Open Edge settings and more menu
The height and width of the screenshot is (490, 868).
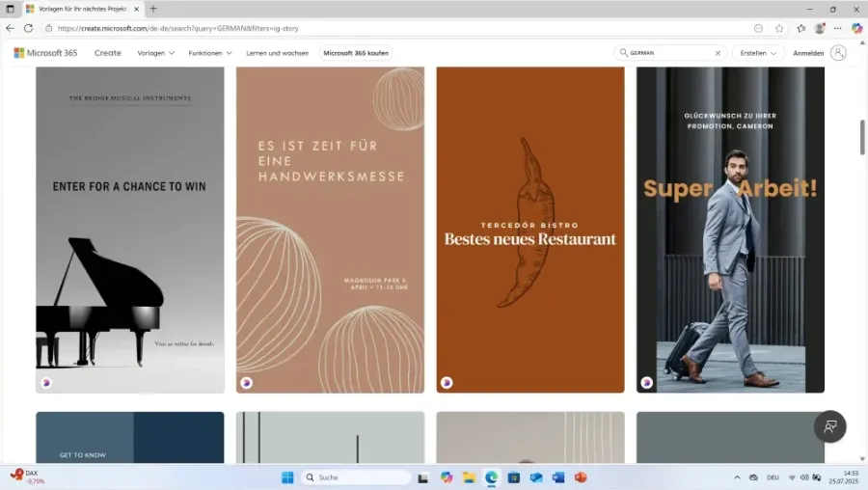[x=837, y=28]
